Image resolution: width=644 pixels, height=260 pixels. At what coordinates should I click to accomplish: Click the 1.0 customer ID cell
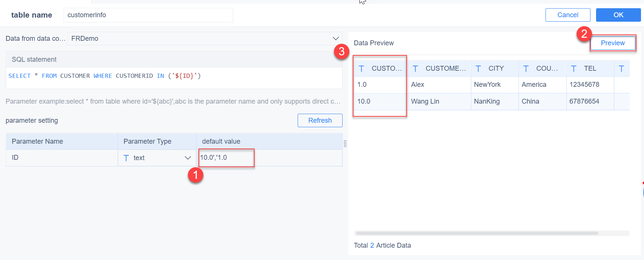coord(380,85)
